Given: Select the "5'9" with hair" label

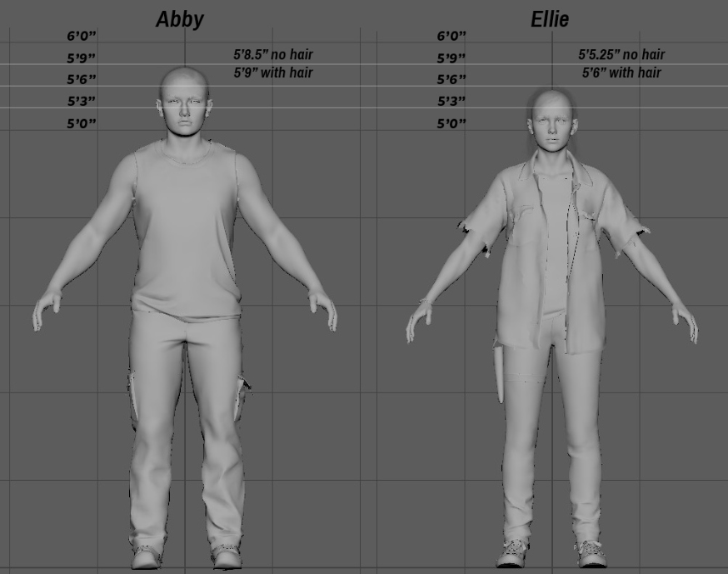Looking at the screenshot, I should [273, 72].
